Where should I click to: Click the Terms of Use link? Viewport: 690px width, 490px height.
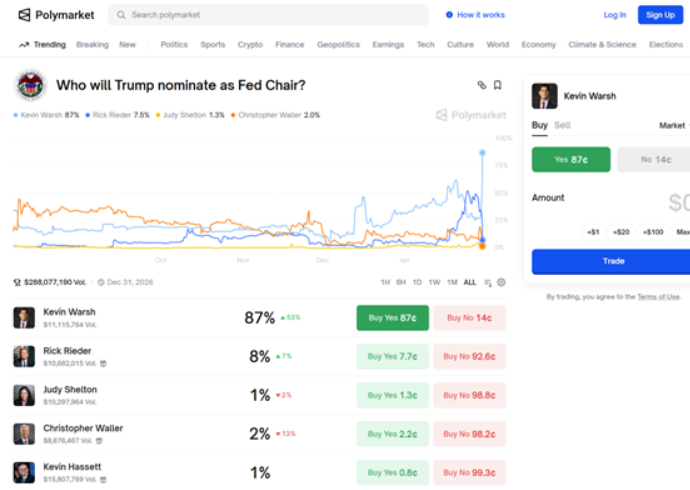click(x=658, y=297)
